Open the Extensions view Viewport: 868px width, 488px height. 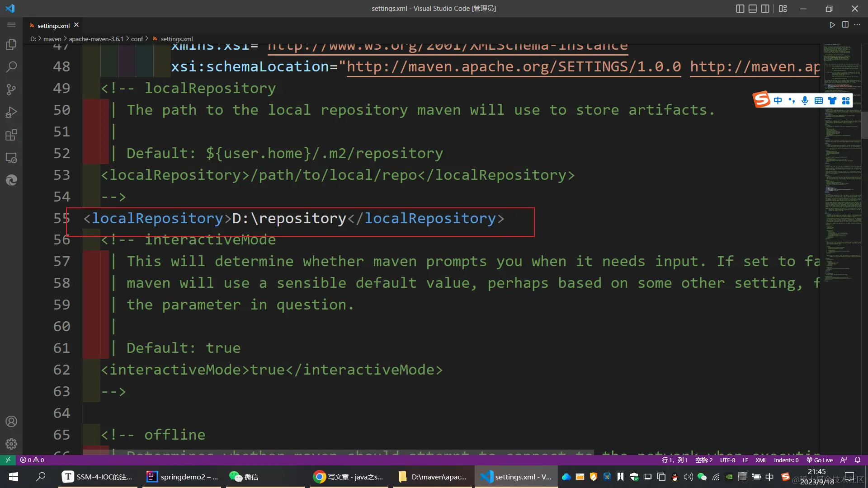[11, 135]
